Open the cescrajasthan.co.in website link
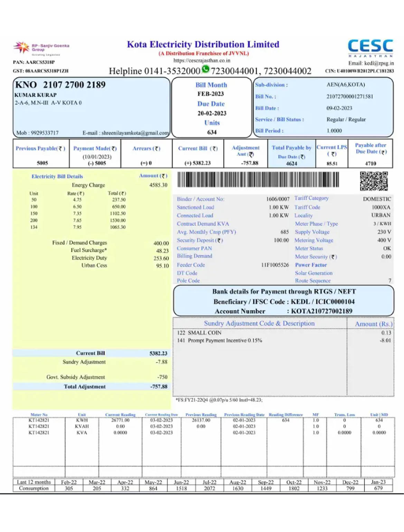The image size is (404, 532). [x=202, y=60]
